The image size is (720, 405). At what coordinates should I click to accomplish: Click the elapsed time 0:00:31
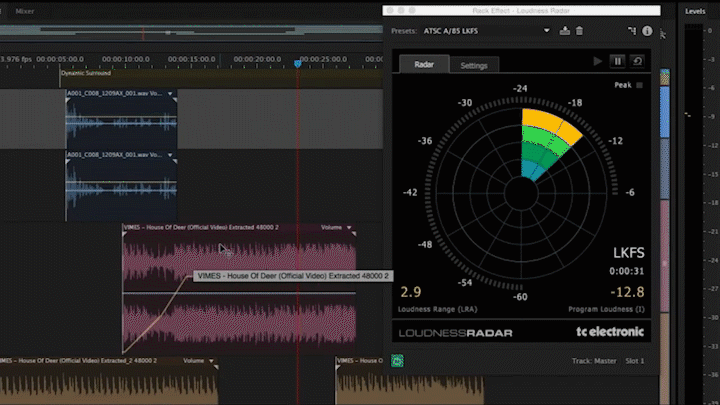(x=627, y=271)
